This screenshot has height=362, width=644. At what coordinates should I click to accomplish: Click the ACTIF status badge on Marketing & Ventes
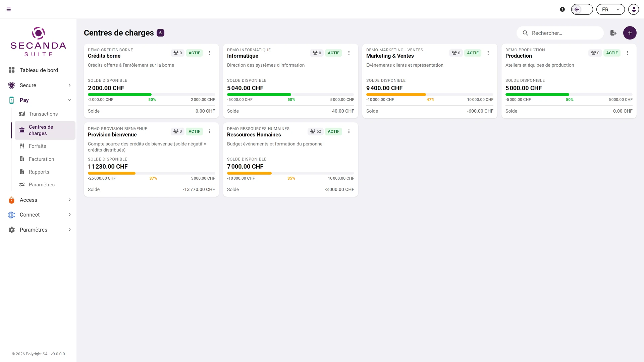pyautogui.click(x=473, y=53)
